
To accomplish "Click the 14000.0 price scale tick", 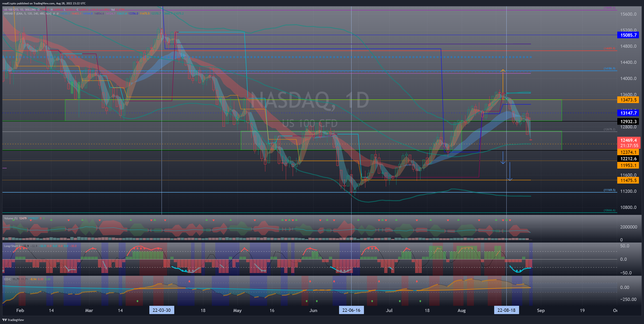I will click(x=628, y=78).
